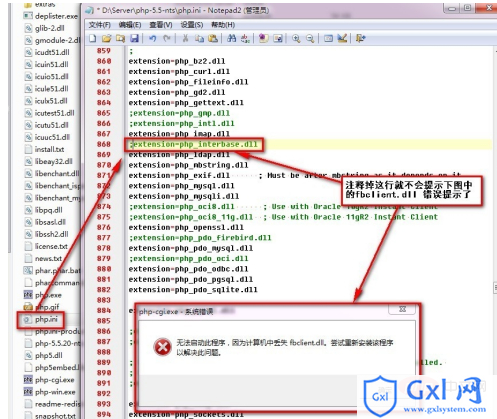Click commented line ;extension=php_pdo_firebird.dll

click(200, 238)
